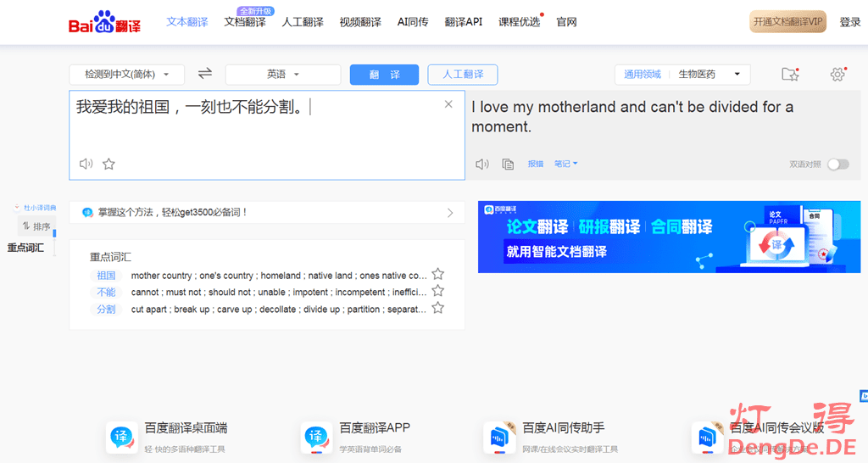Click the swap languages arrows icon

pos(205,74)
